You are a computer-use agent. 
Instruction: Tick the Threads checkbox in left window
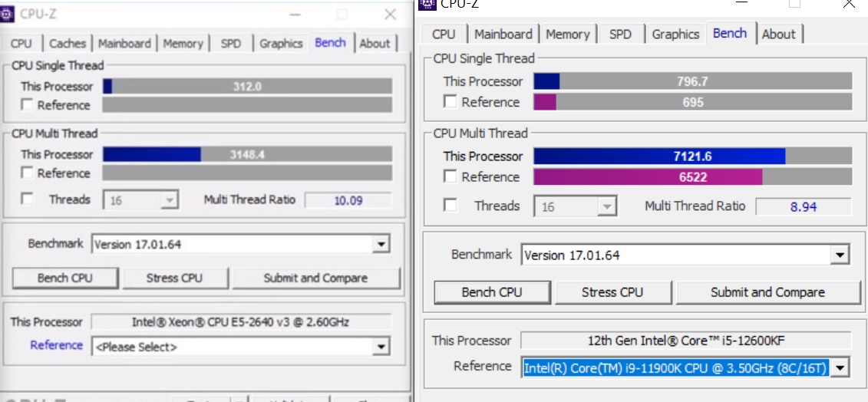click(27, 199)
